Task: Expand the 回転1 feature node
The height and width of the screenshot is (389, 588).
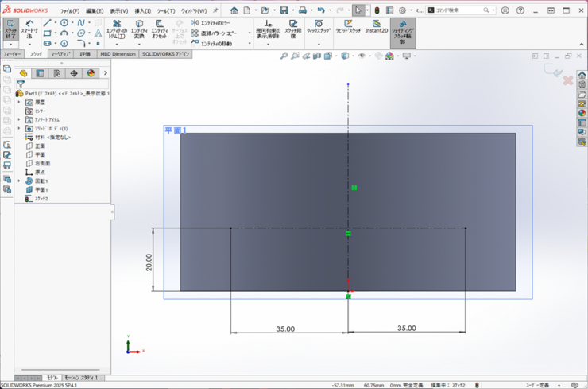Action: pyautogui.click(x=20, y=181)
